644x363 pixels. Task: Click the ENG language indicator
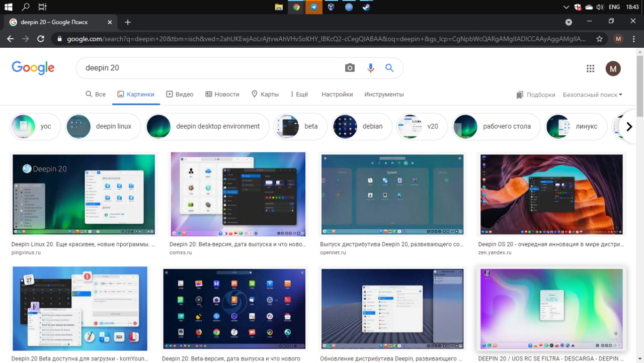pyautogui.click(x=614, y=7)
